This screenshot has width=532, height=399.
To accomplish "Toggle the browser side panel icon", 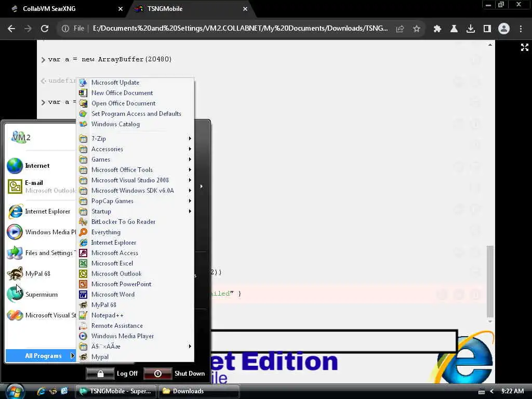I will (x=487, y=29).
